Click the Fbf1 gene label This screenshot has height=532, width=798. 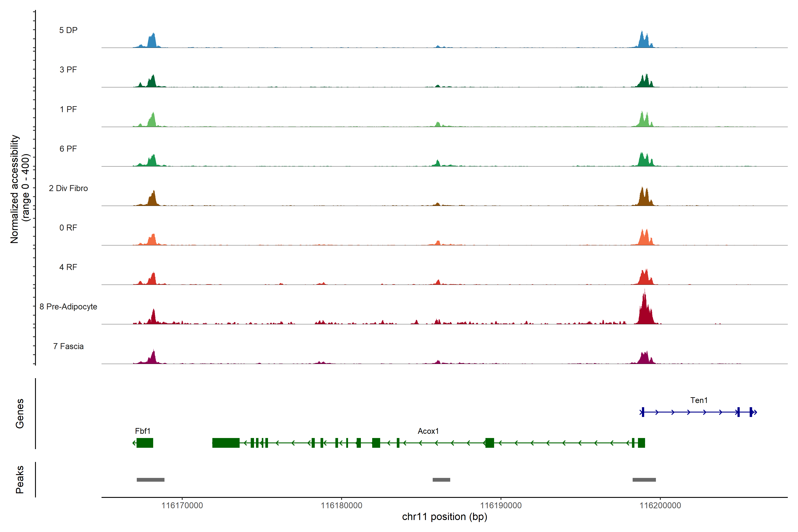tap(143, 431)
